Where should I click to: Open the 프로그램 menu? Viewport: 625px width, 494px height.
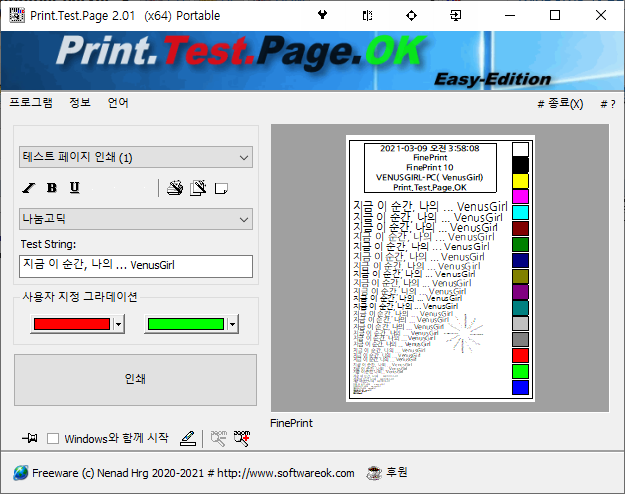[31, 103]
